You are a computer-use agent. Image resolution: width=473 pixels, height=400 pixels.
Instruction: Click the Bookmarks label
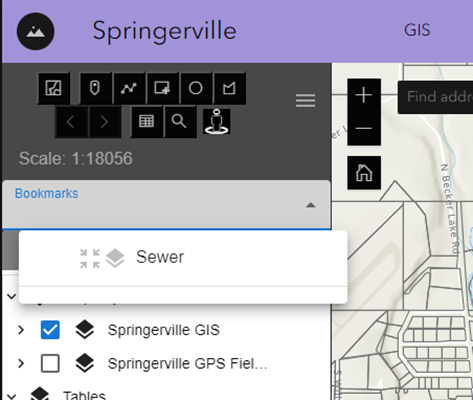[x=46, y=194]
